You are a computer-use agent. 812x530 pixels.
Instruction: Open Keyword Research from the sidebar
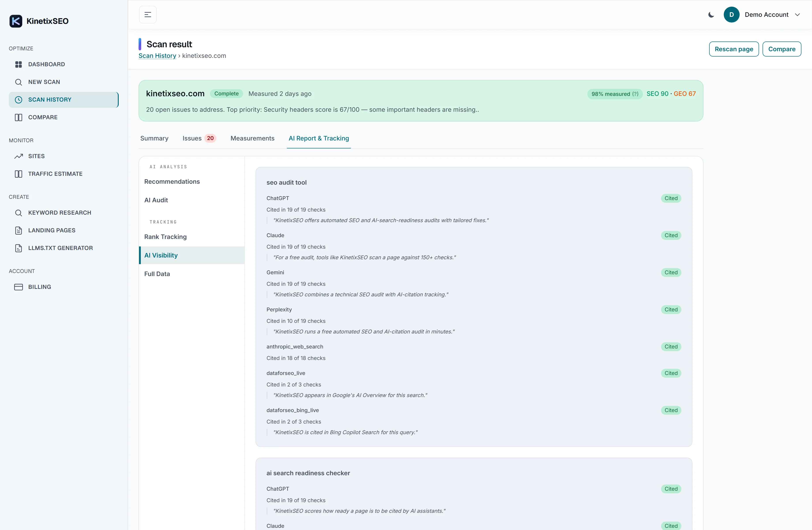click(x=64, y=213)
